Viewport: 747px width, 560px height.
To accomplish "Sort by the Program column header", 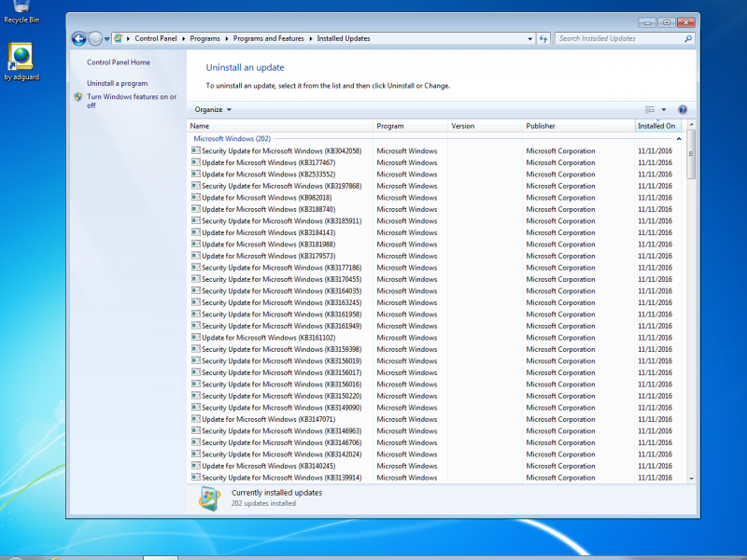I will [x=410, y=126].
